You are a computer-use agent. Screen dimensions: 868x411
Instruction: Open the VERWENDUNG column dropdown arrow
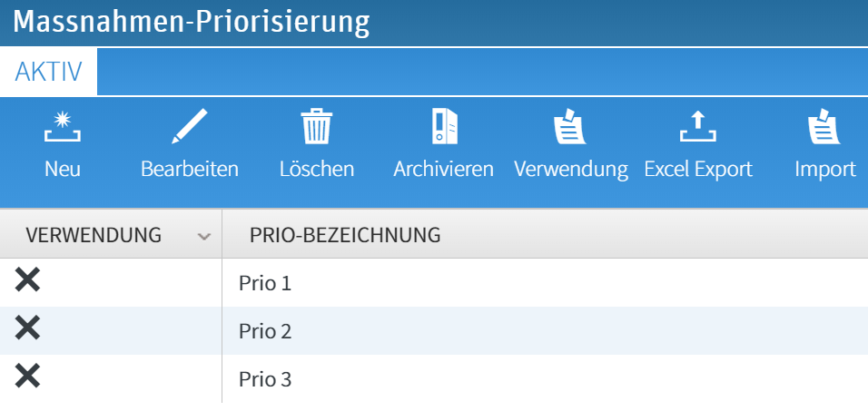(x=204, y=236)
